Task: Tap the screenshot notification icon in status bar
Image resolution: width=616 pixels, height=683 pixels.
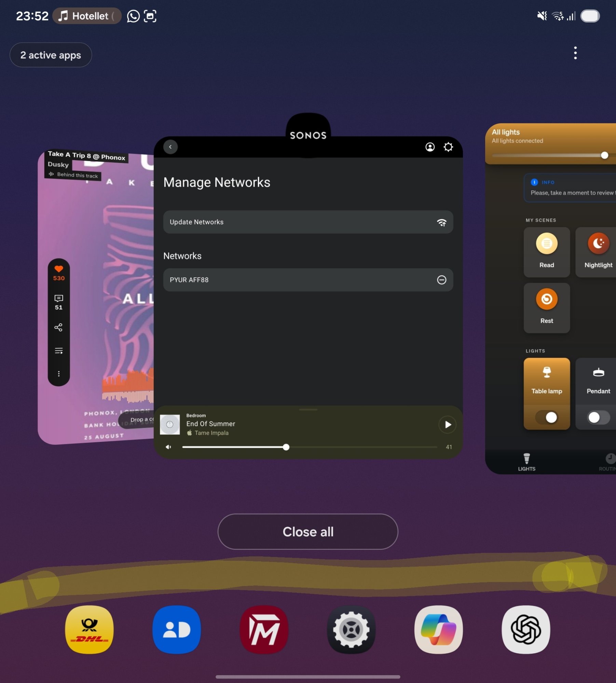Action: tap(150, 16)
